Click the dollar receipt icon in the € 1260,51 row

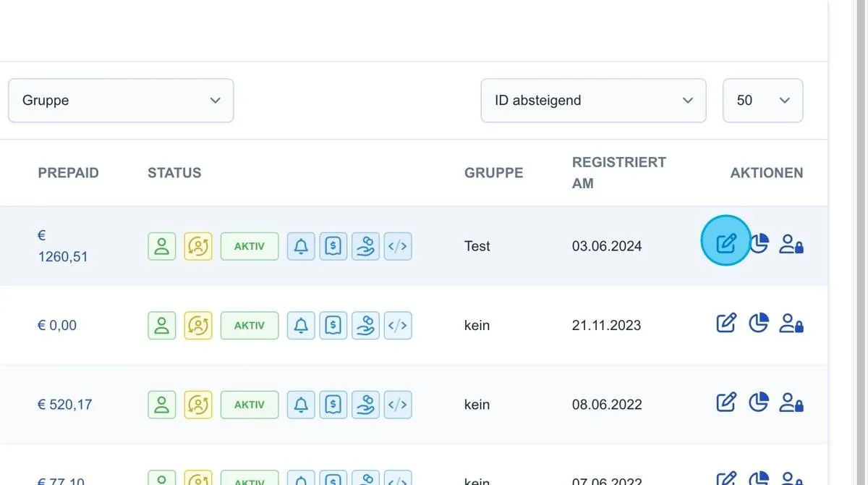(333, 246)
